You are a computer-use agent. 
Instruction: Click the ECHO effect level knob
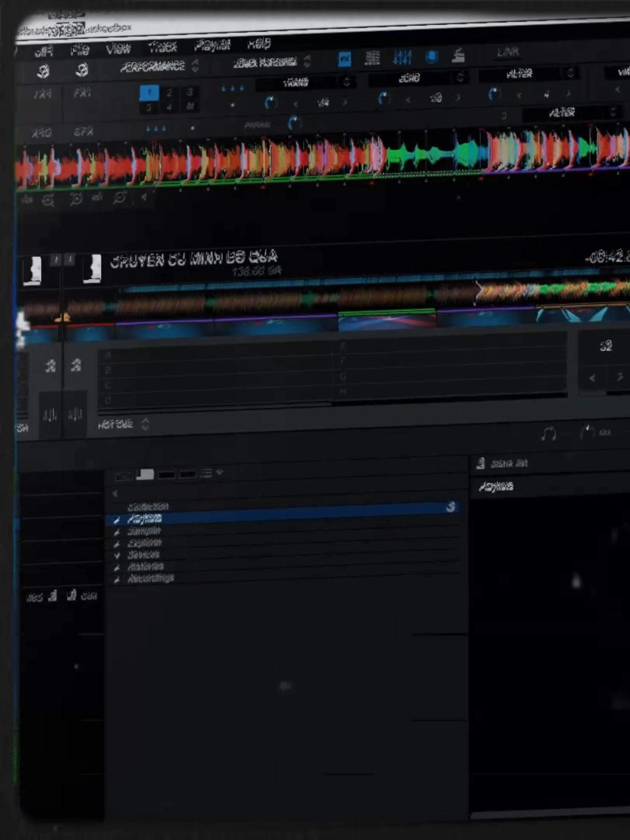[x=383, y=98]
